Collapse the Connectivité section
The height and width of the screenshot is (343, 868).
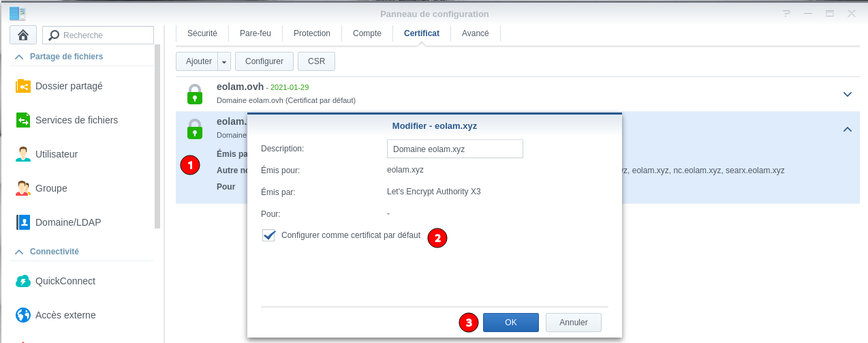[x=19, y=252]
